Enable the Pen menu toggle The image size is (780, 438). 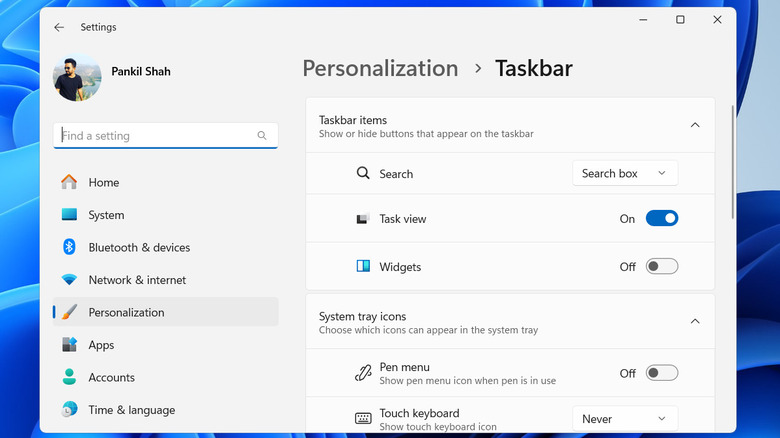tap(662, 373)
